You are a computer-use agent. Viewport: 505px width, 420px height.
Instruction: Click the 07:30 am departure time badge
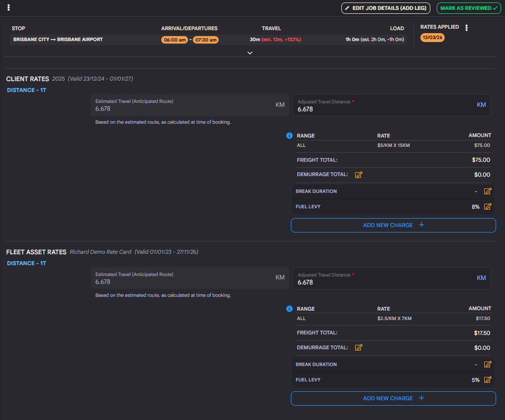click(x=205, y=40)
